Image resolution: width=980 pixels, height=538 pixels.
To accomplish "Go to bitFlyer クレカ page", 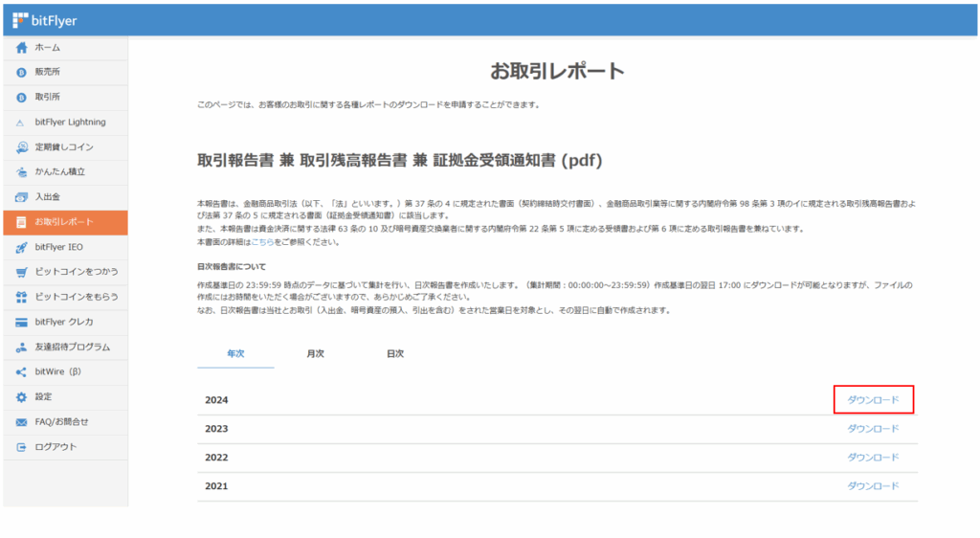I will pyautogui.click(x=66, y=323).
